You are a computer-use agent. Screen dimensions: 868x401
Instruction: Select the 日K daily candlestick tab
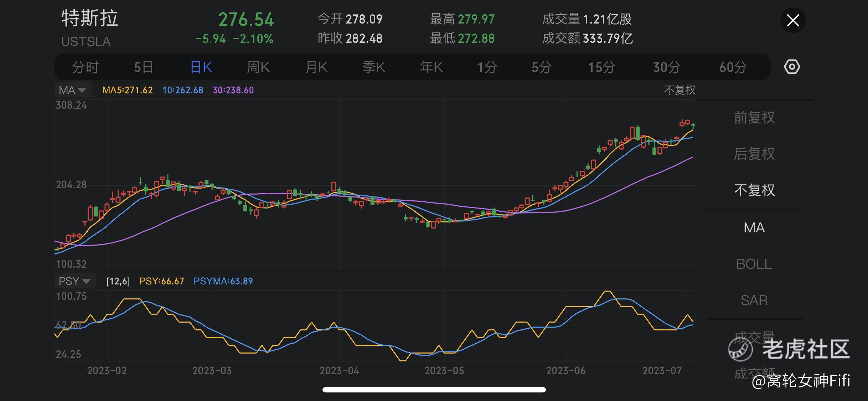pyautogui.click(x=201, y=67)
